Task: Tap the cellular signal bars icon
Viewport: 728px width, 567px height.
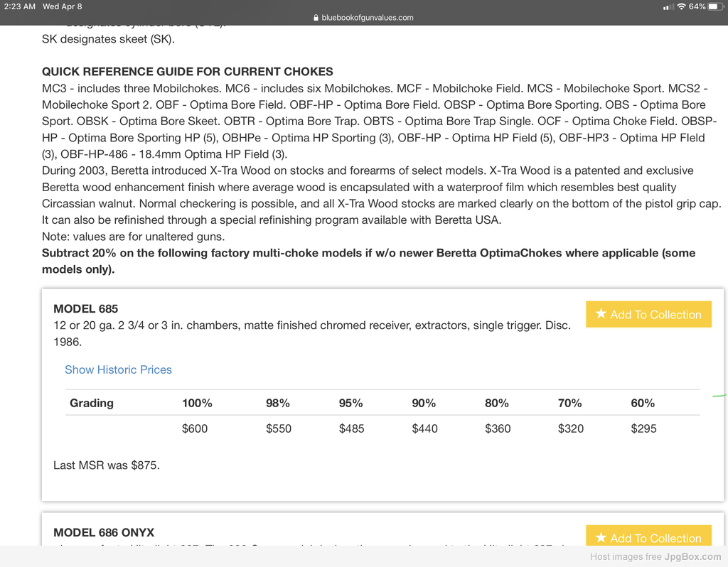Action: (668, 7)
